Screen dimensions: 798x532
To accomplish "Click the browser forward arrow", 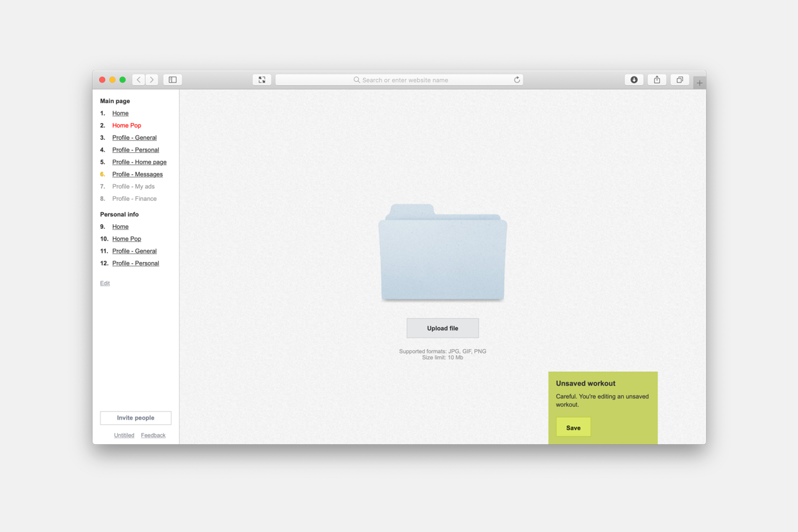I will click(152, 80).
